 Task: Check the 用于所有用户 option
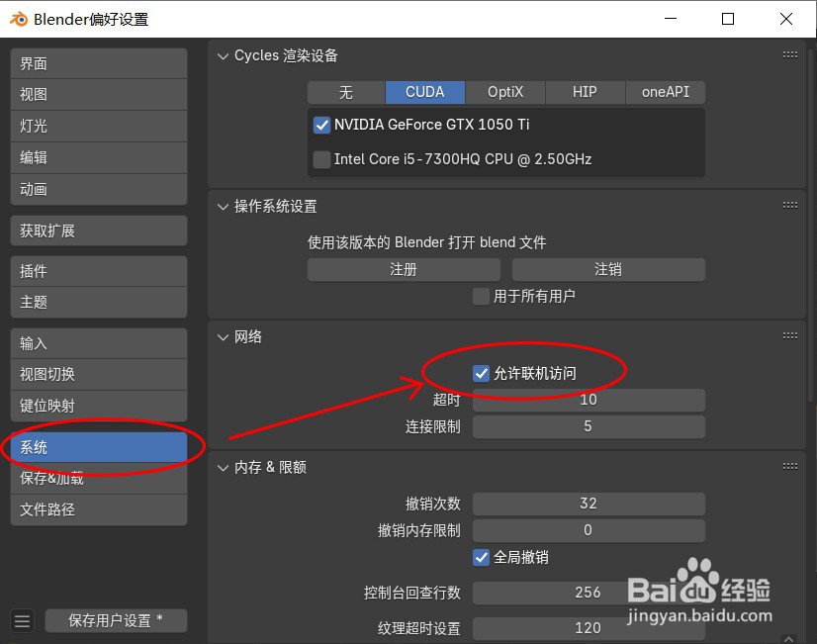481,296
